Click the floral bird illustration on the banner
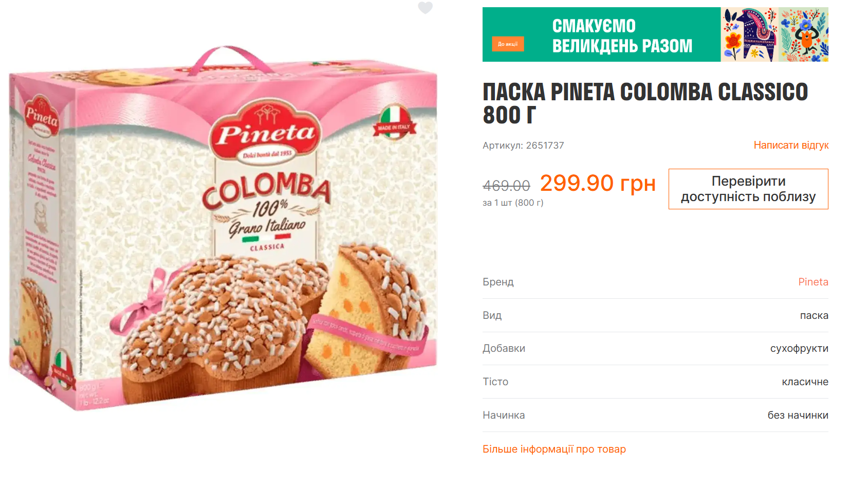 pos(803,34)
